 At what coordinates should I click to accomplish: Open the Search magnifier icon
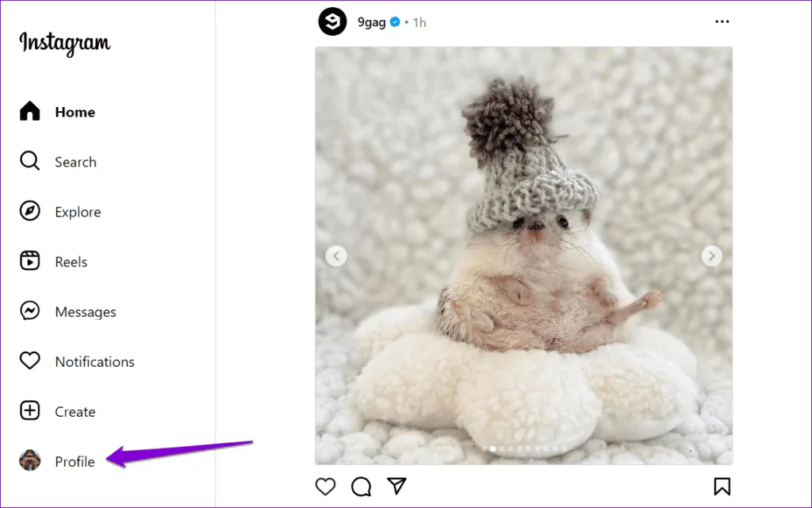coord(30,162)
